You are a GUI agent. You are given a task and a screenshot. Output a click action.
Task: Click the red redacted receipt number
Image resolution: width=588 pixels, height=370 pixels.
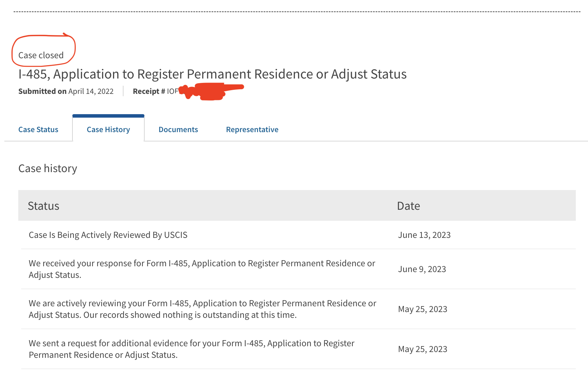[x=212, y=91]
